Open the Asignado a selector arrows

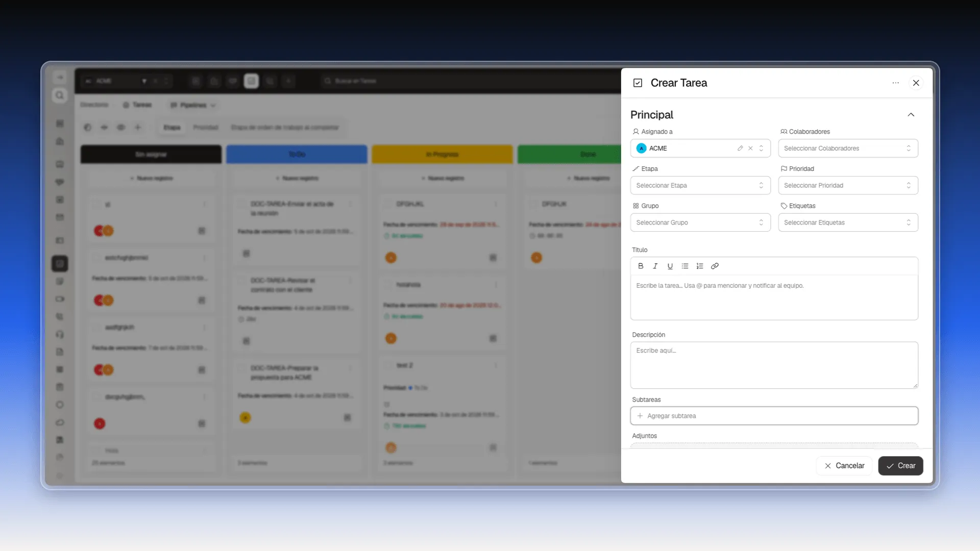pyautogui.click(x=761, y=148)
